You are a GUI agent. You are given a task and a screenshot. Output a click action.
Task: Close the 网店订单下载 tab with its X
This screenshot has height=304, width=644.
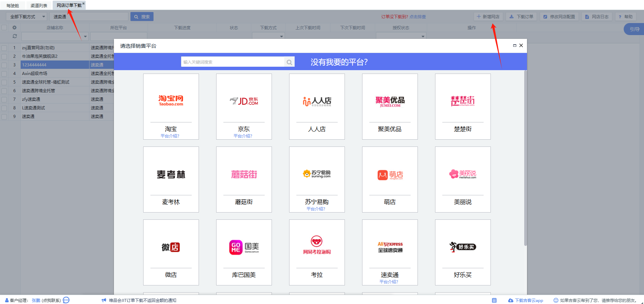tap(83, 3)
